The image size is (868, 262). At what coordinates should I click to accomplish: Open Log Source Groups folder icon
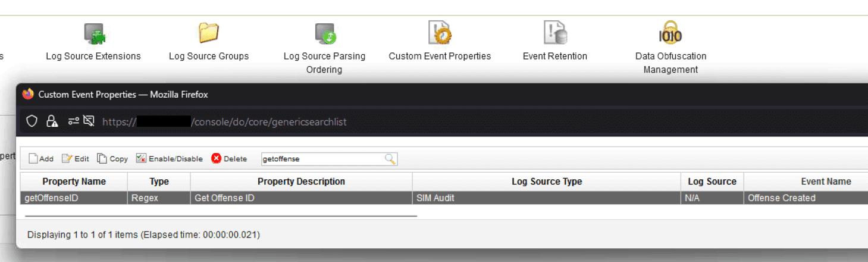(209, 33)
